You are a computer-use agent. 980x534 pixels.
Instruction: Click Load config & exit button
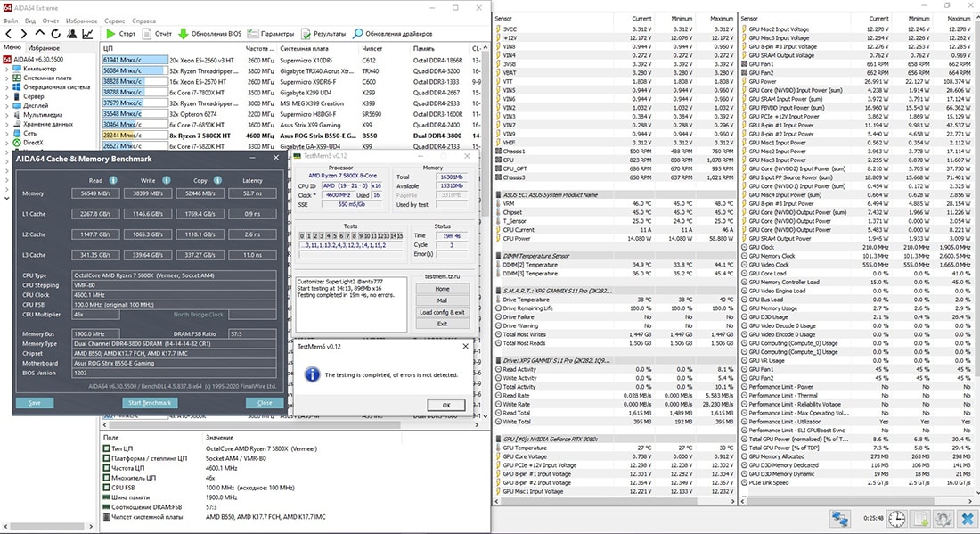coord(442,312)
